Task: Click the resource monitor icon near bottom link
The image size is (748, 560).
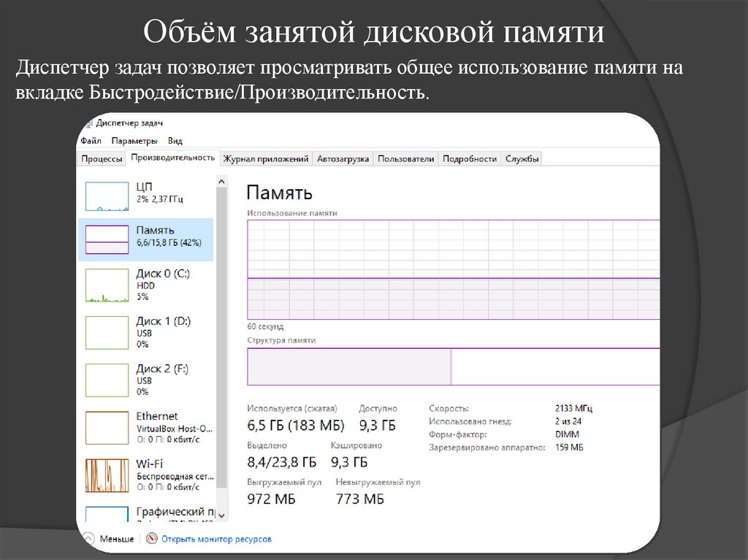Action: [x=150, y=538]
